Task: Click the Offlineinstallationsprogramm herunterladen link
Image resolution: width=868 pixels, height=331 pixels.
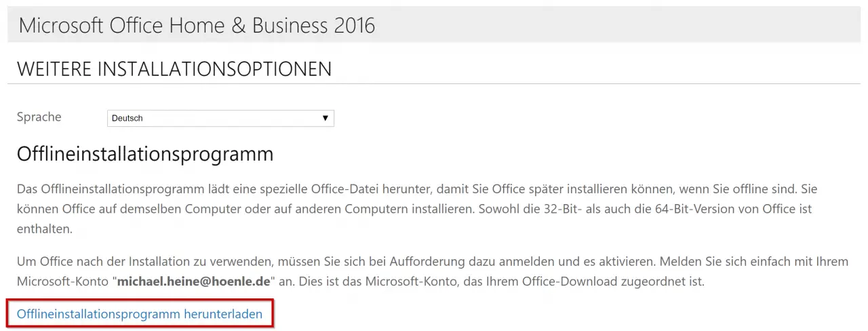Action: [x=139, y=314]
